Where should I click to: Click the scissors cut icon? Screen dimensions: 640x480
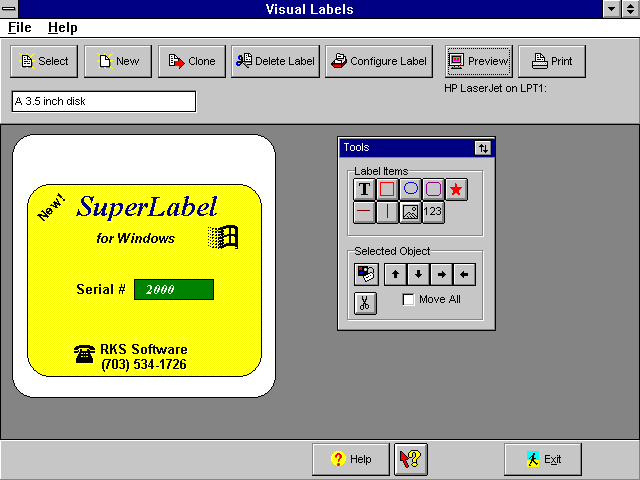point(365,304)
